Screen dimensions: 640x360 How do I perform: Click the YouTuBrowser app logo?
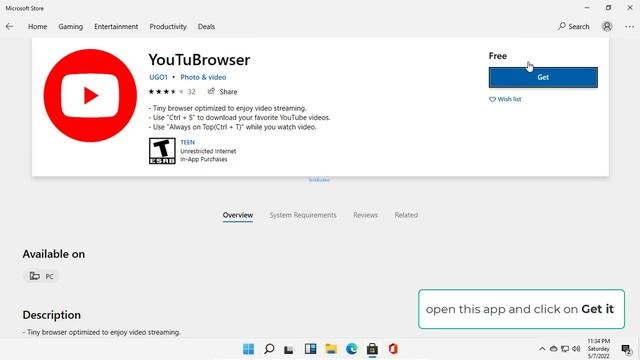tap(90, 96)
